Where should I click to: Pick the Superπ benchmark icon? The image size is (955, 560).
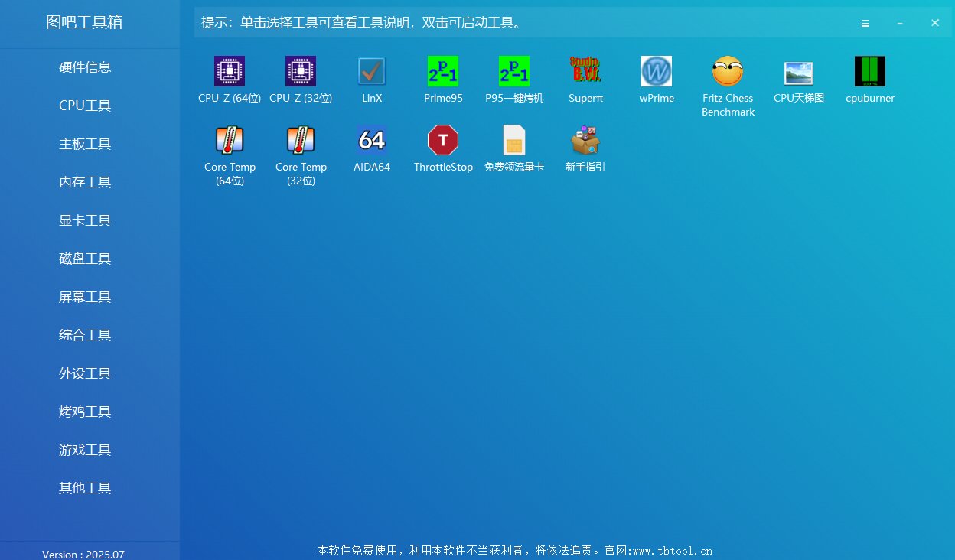(x=585, y=71)
